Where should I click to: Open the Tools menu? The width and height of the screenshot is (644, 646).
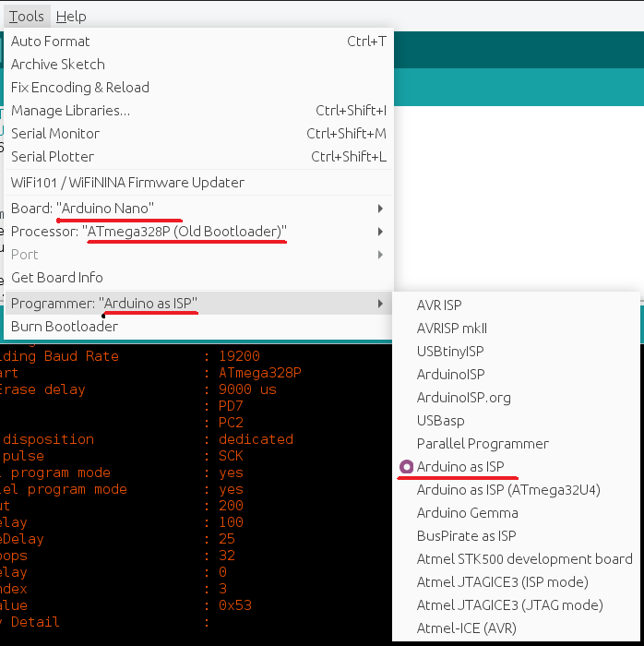[27, 16]
